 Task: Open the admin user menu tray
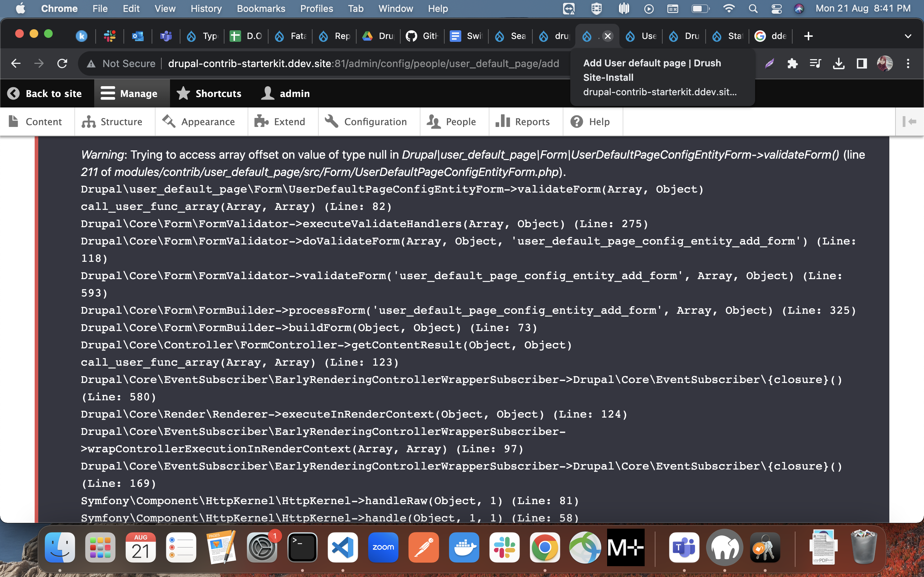[286, 93]
